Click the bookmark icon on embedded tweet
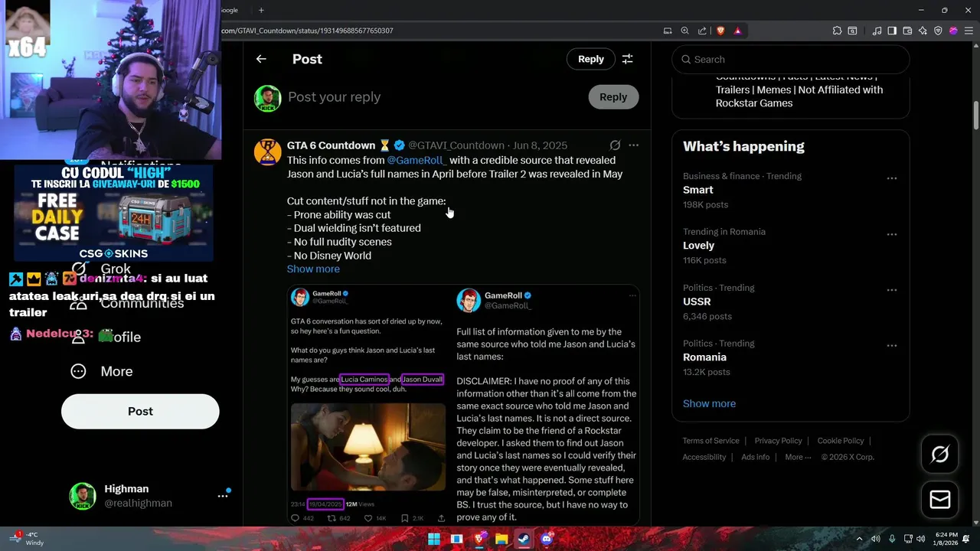The image size is (980, 551). coord(405,518)
